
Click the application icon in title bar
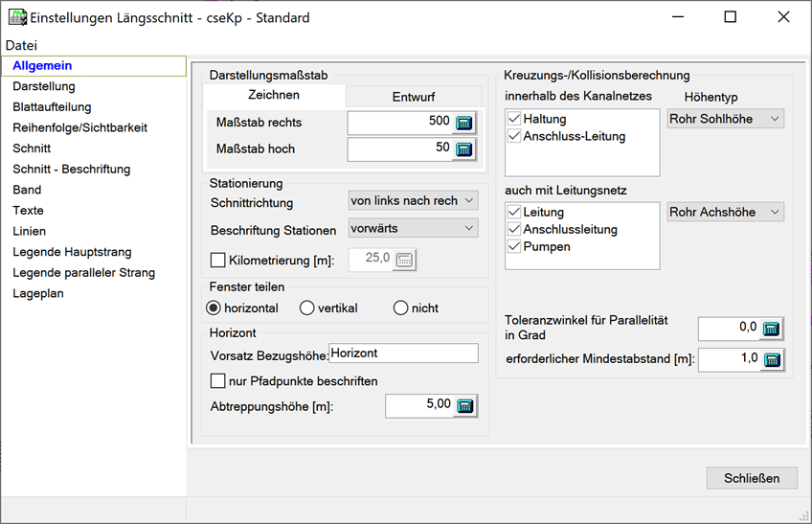(x=17, y=17)
